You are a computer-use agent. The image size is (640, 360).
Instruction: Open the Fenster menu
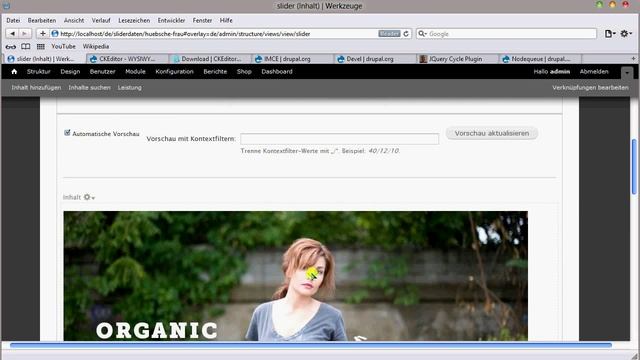pos(202,20)
